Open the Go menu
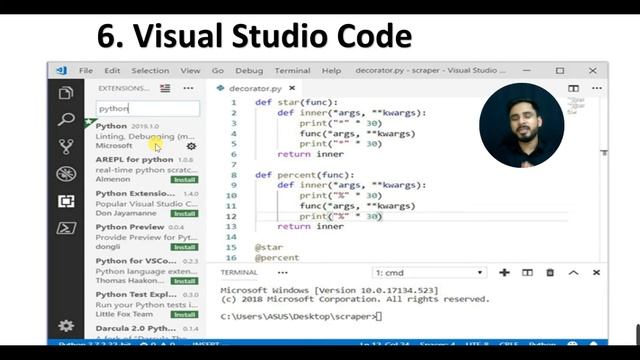This screenshot has height=360, width=640. 218,71
